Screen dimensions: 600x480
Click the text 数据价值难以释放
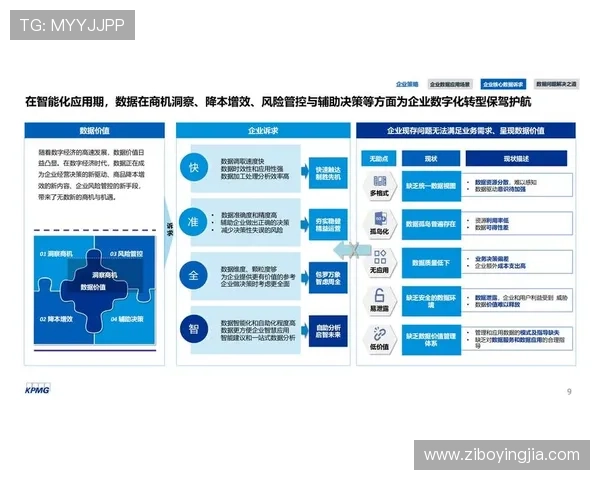tap(497, 304)
